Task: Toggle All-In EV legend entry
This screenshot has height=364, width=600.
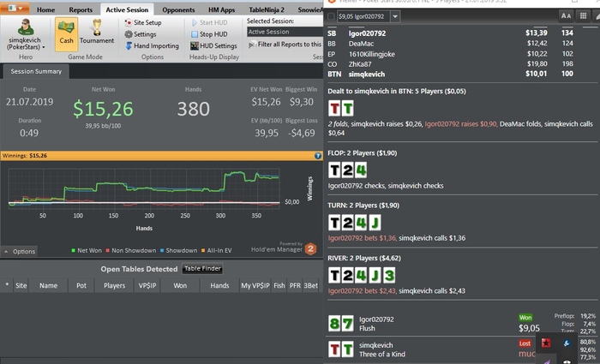Action: tap(217, 250)
